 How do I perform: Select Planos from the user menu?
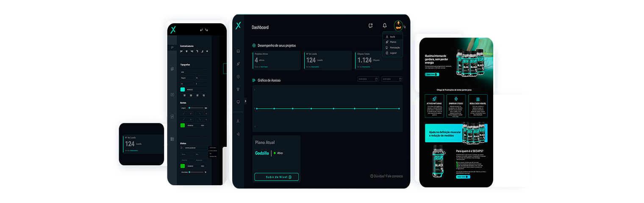tap(392, 42)
